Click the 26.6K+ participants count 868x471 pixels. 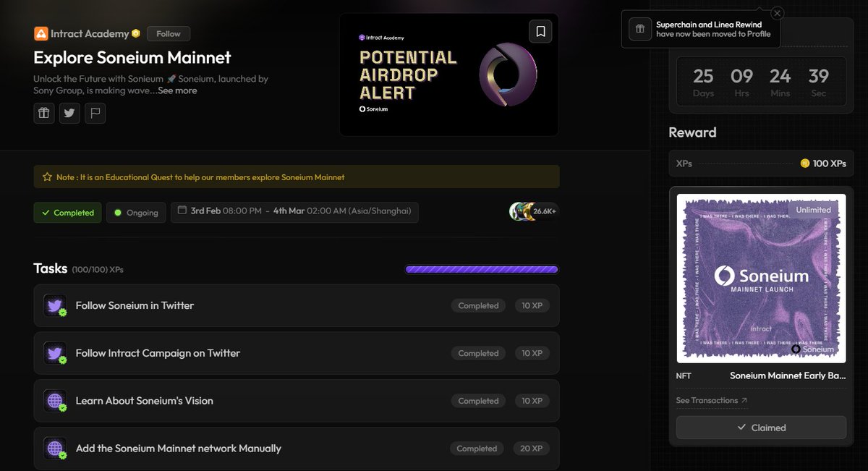click(545, 211)
